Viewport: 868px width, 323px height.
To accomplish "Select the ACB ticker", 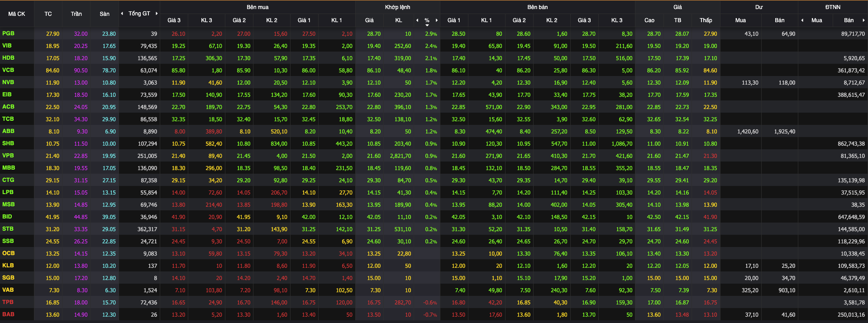I will coord(8,107).
